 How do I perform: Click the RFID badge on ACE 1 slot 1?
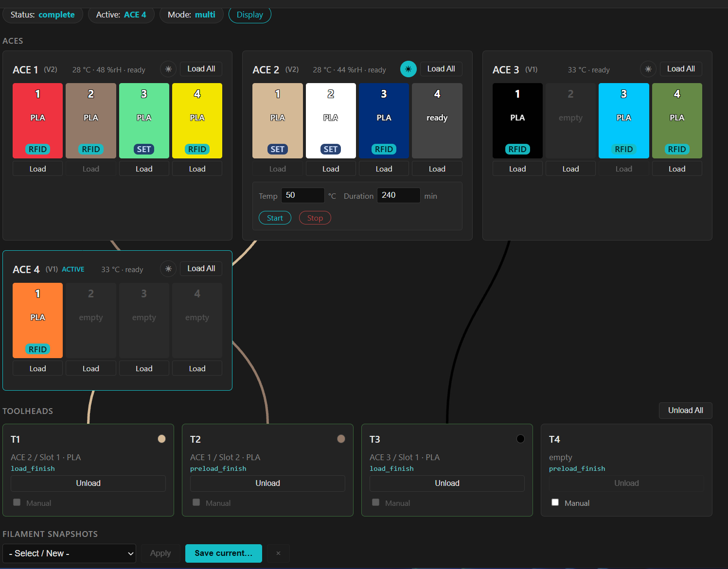[x=37, y=149]
